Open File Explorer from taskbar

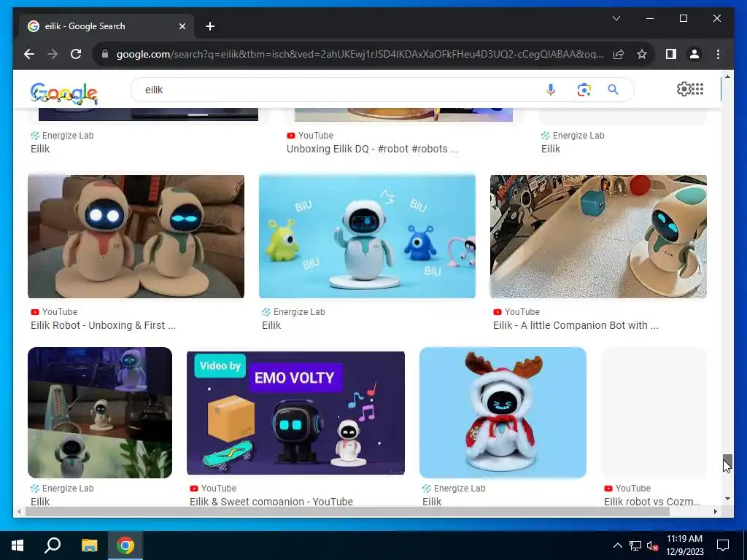(x=89, y=545)
